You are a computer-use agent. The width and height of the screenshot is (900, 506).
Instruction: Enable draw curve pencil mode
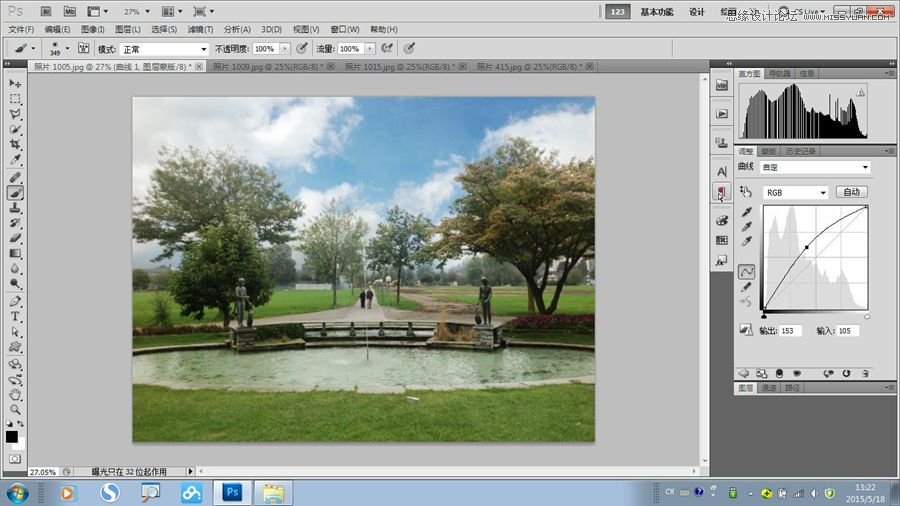coord(746,287)
